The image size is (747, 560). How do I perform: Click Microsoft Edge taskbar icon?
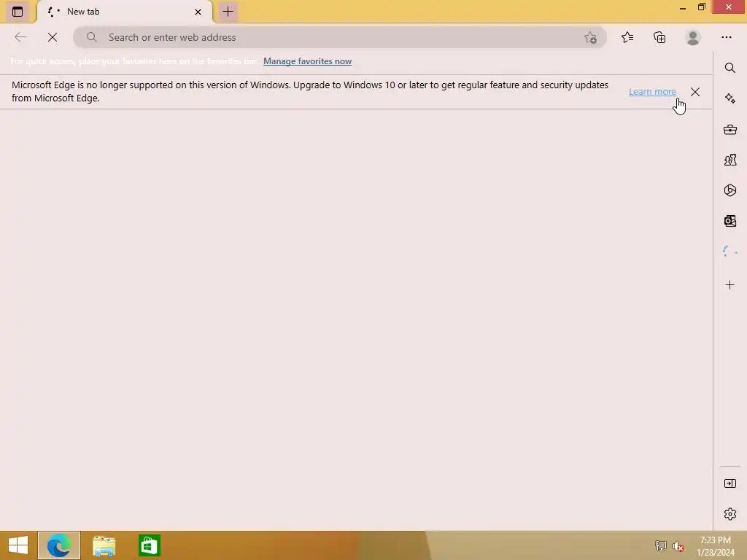click(x=59, y=545)
